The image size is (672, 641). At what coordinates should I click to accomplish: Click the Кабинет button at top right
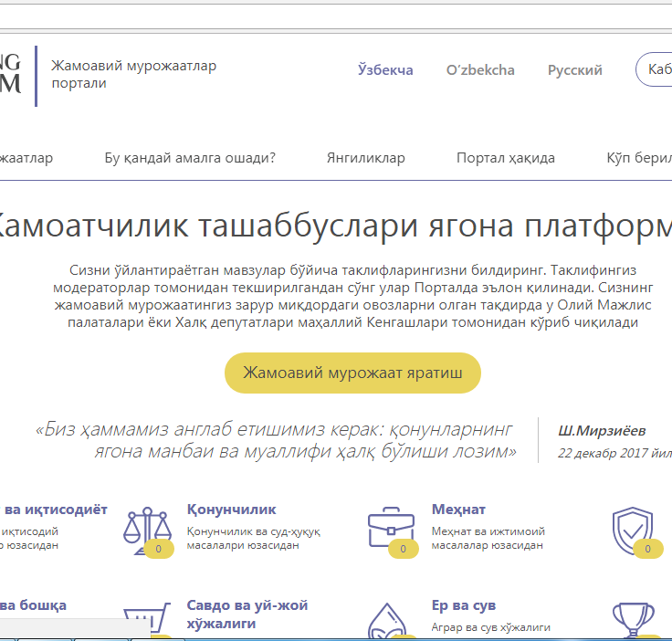point(656,70)
